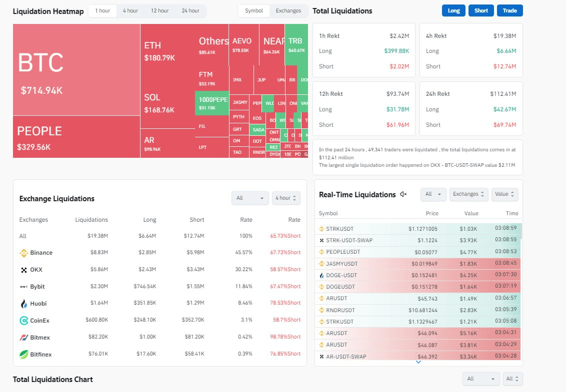This screenshot has height=392, width=566.
Task: Click the '98.78%Short' rate for Bitmex
Action: [285, 337]
